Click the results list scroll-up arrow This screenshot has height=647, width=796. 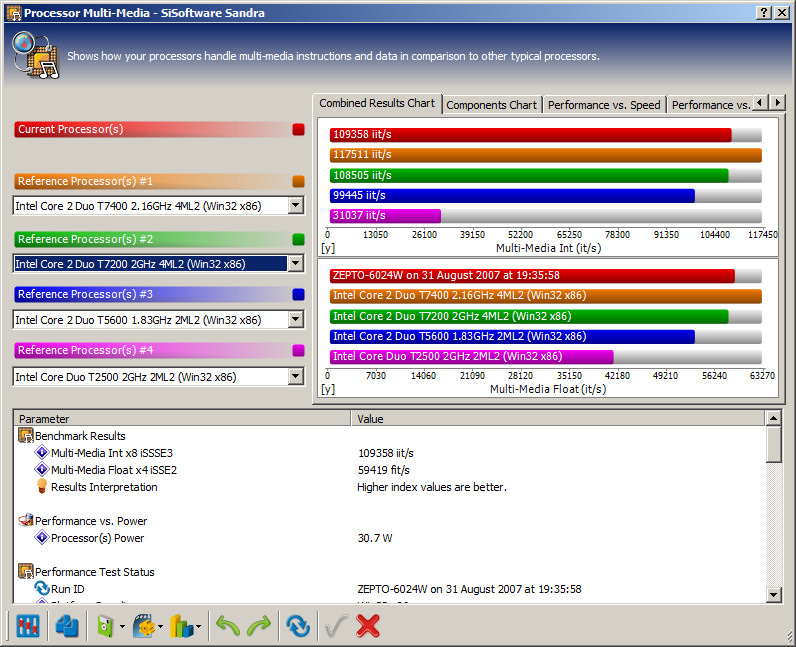(x=773, y=418)
